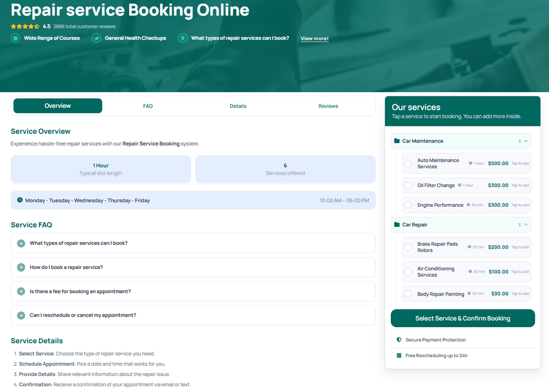Select Auto Maintenance Services radio button
The image size is (549, 392).
click(408, 163)
